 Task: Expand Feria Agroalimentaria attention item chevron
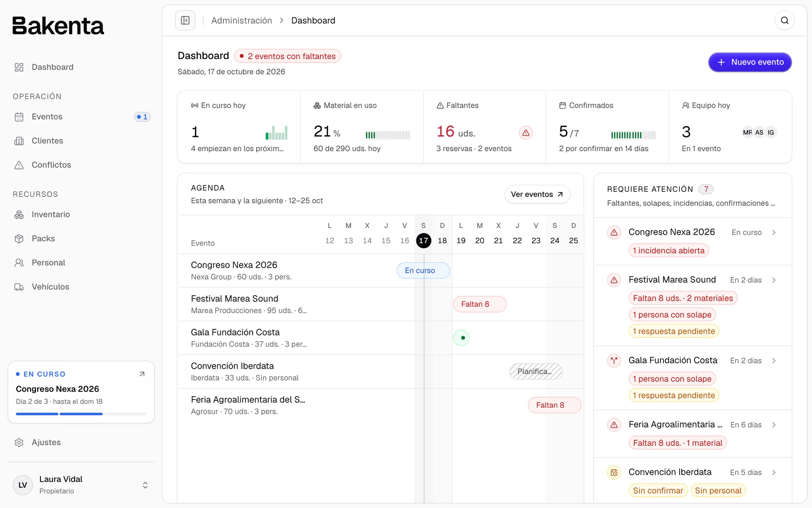(x=774, y=425)
